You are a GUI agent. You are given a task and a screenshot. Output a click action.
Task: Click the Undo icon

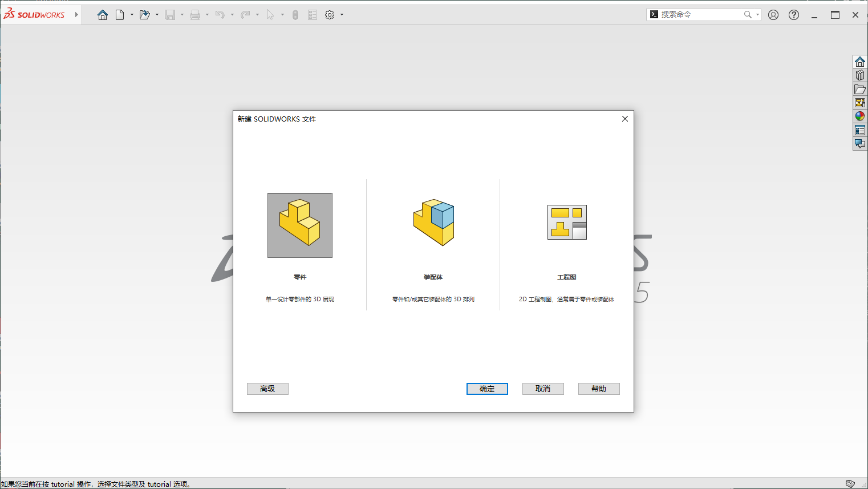tap(221, 14)
